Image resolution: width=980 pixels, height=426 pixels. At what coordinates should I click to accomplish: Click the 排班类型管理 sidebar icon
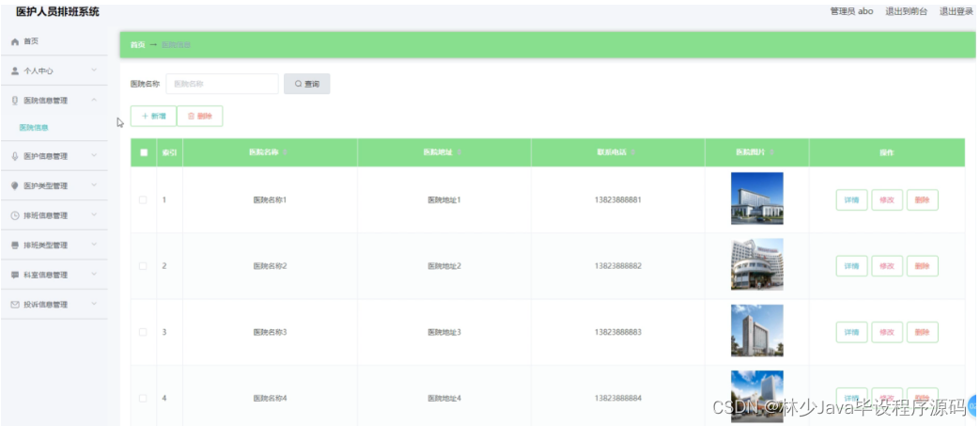point(15,245)
